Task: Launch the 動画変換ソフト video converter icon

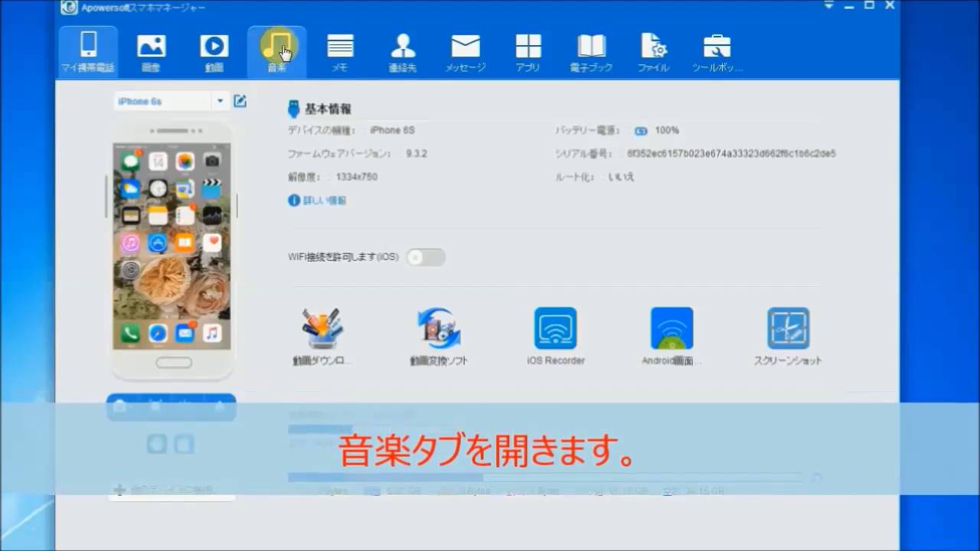Action: [x=439, y=329]
